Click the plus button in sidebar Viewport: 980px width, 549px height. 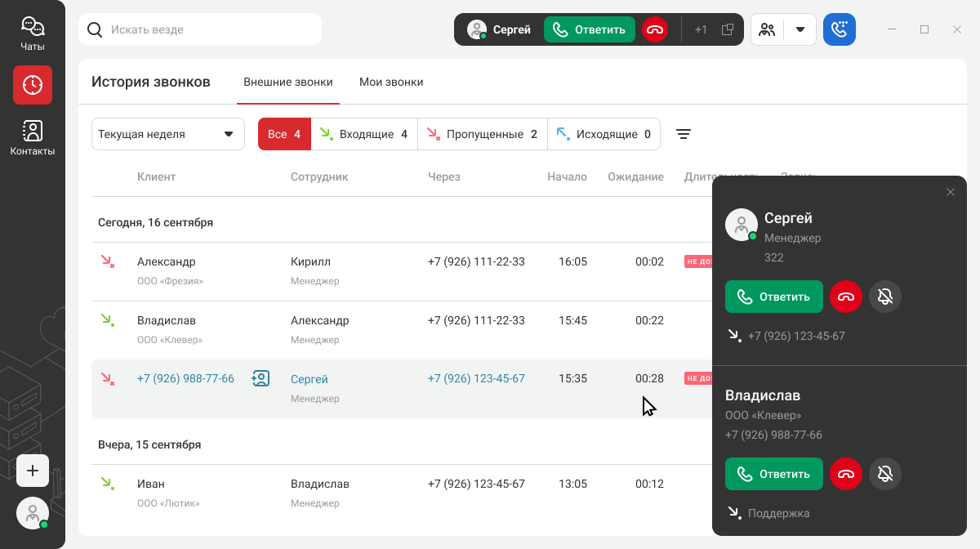(x=33, y=471)
